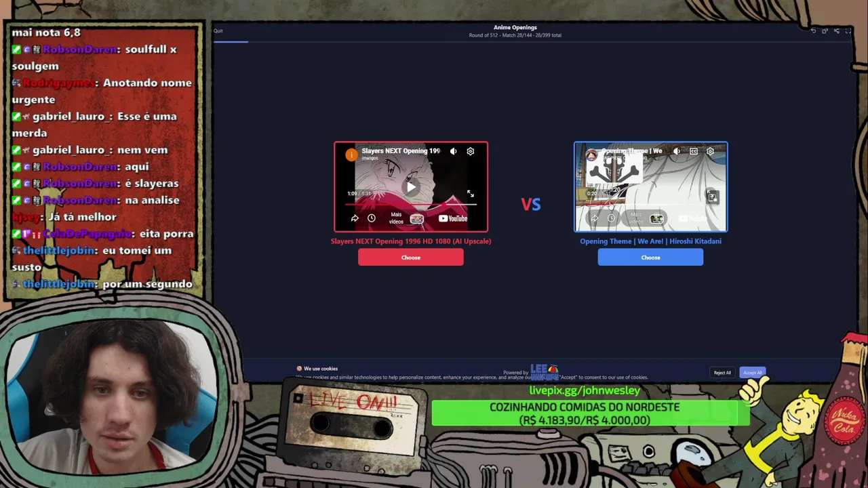Image resolution: width=868 pixels, height=488 pixels.
Task: Click channel avatar on We Are! video
Action: 591,155
